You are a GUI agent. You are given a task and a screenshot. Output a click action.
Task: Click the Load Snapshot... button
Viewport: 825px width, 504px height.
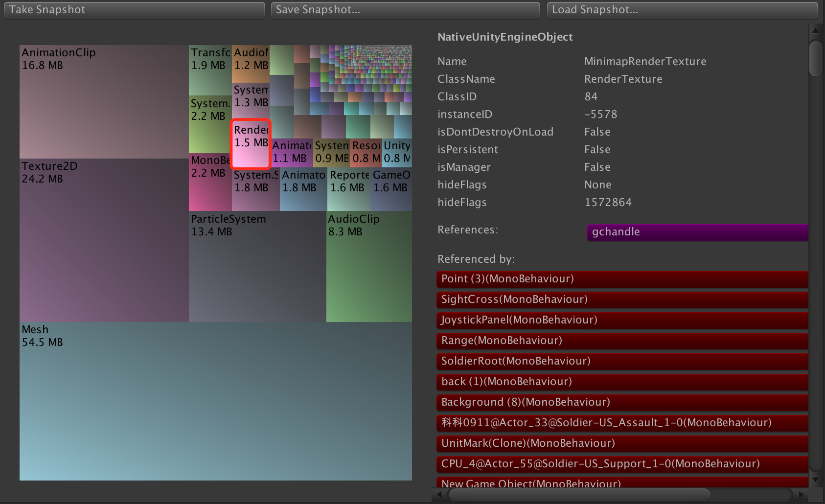coord(682,10)
